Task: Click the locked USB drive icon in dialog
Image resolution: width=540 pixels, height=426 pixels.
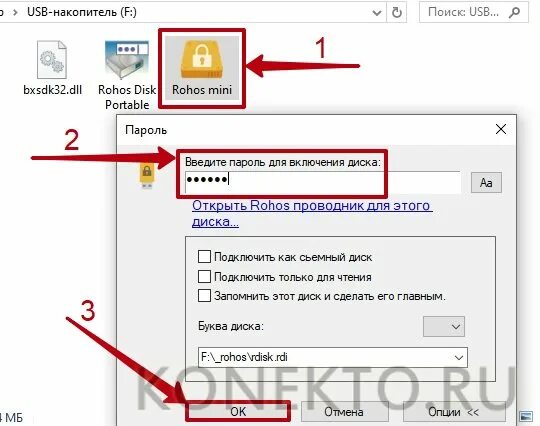Action: pyautogui.click(x=147, y=175)
